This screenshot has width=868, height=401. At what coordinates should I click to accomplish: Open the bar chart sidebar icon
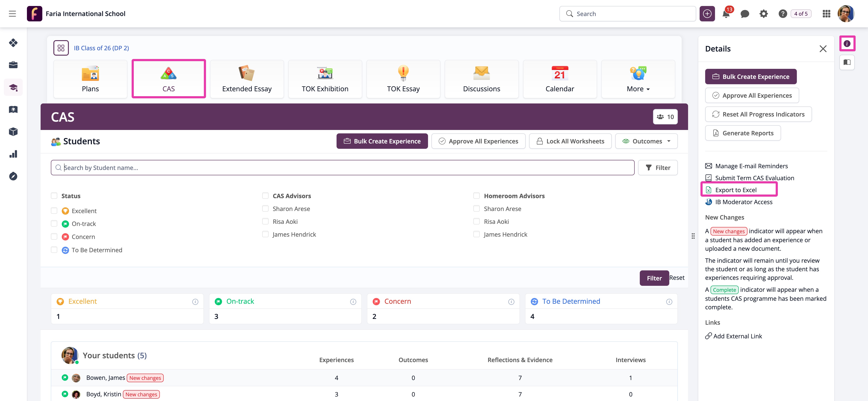click(x=13, y=154)
